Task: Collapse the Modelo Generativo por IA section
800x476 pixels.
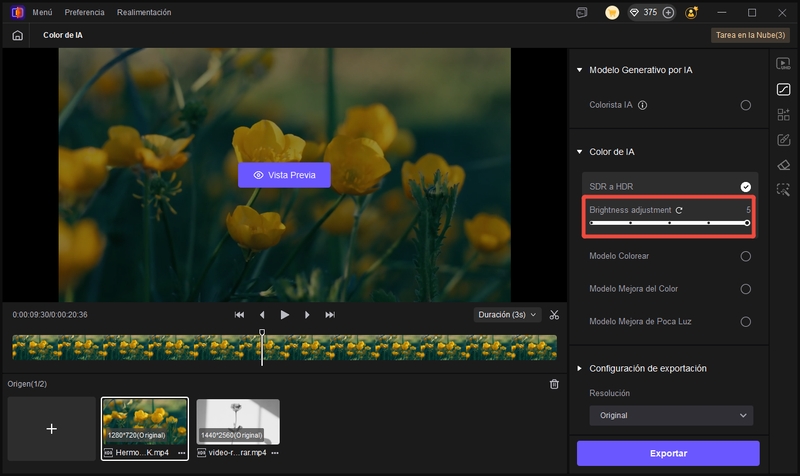Action: point(579,70)
